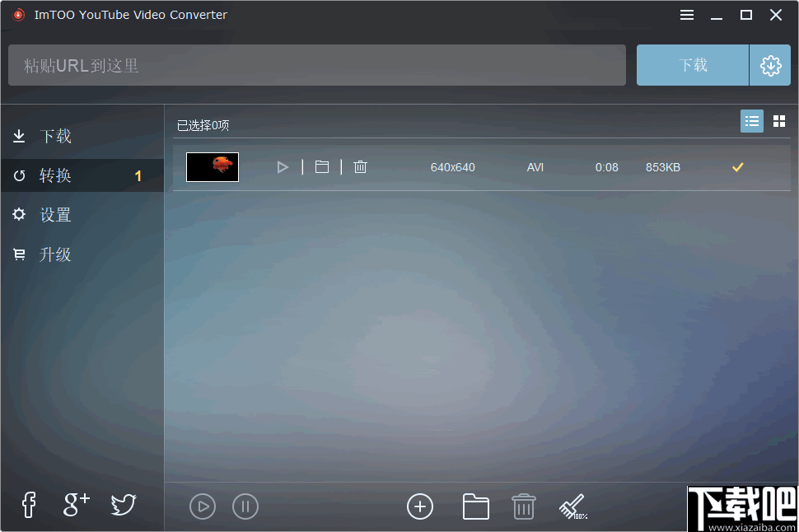Open the download settings gear

point(770,65)
